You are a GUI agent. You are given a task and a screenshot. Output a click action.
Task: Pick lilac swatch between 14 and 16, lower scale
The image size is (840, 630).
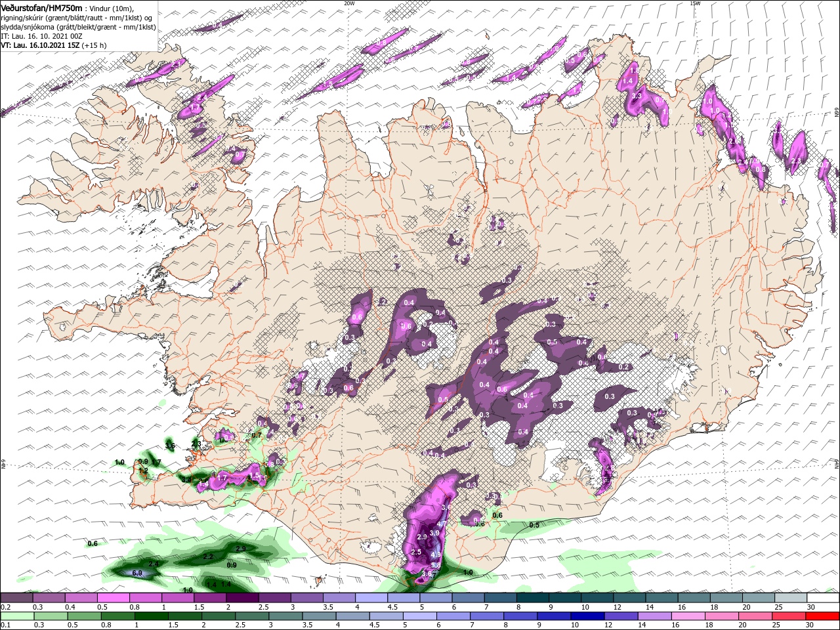point(654,616)
